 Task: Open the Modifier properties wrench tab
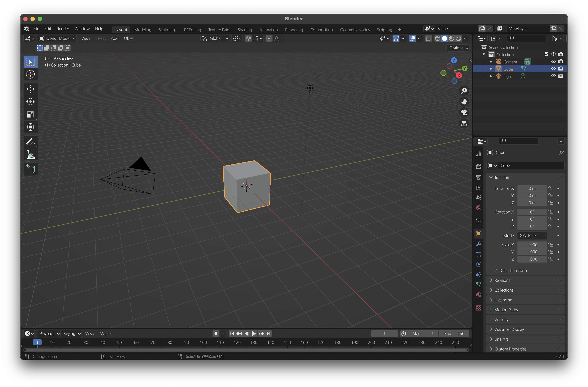(479, 244)
